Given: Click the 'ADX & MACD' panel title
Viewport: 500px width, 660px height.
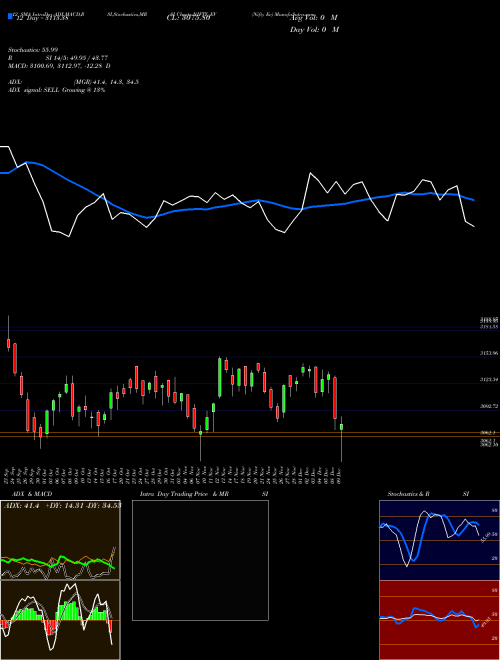Looking at the screenshot, I should [x=32, y=494].
